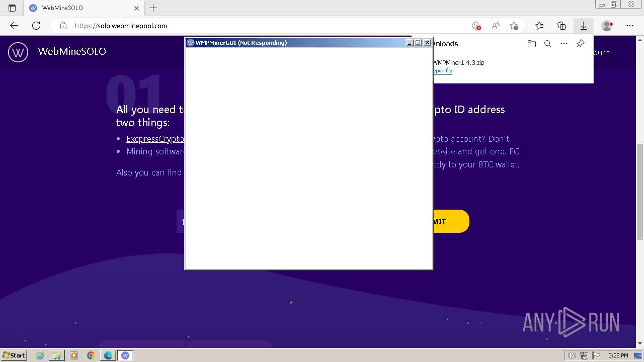Launch Chrome from the taskbar
The height and width of the screenshot is (362, 644).
click(91, 355)
